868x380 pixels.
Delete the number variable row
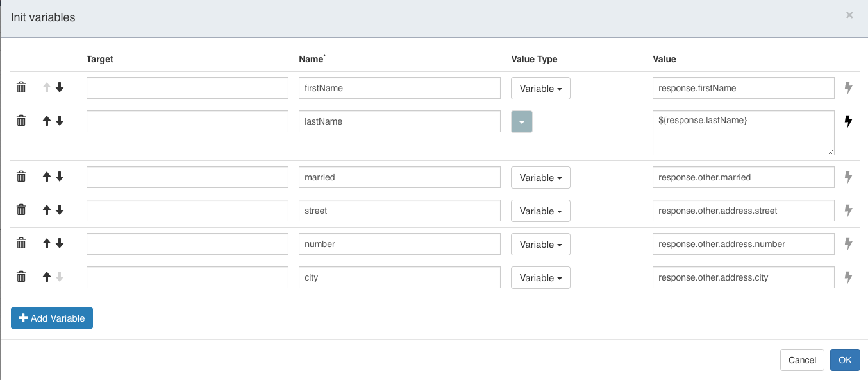tap(21, 243)
